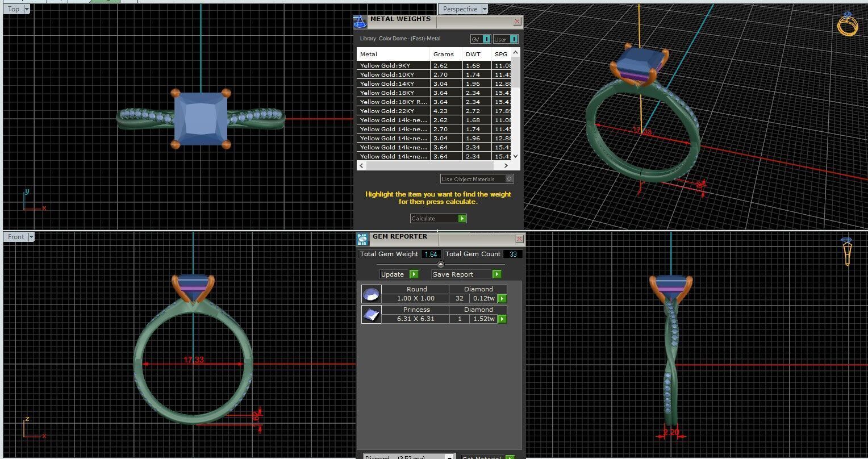Click the 0.12tw weight cell
The height and width of the screenshot is (459, 868).
[484, 298]
